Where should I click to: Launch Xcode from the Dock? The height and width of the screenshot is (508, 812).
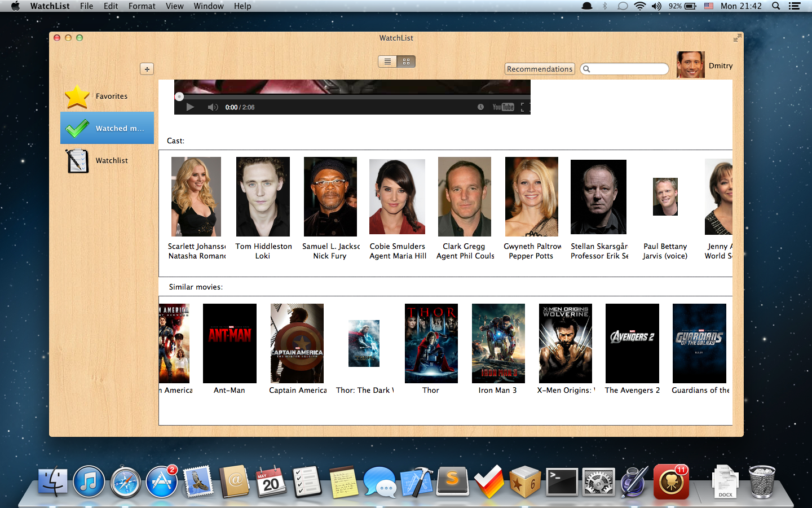[416, 482]
